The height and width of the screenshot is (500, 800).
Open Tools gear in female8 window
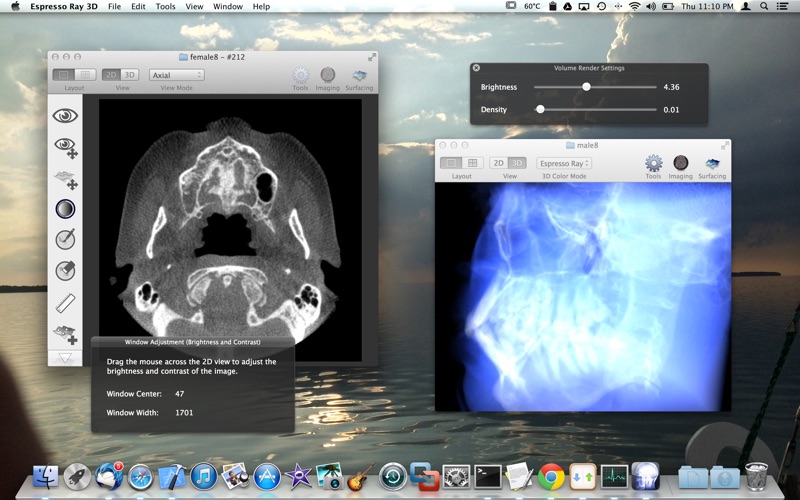click(x=300, y=75)
